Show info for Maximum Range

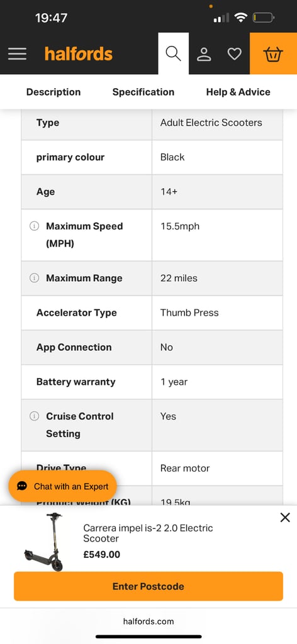35,278
